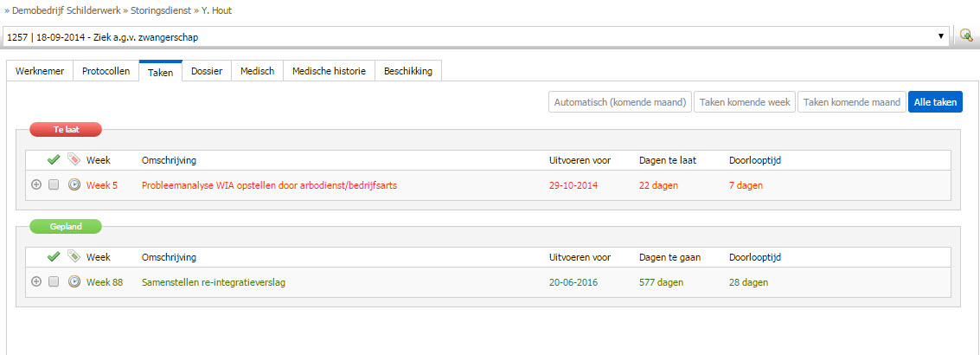
Task: Click the 28 dagen doorlooptijd value
Action: (749, 282)
